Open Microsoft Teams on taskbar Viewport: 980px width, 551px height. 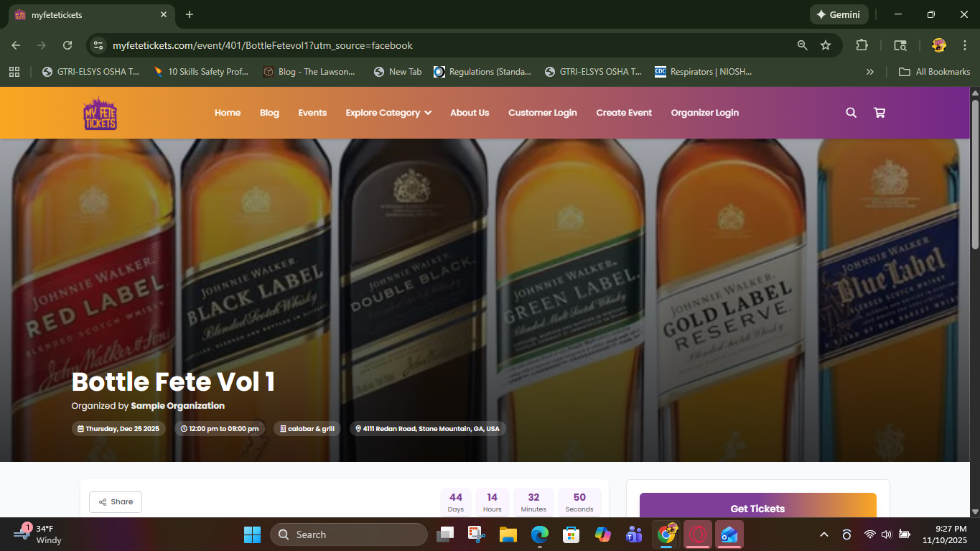click(x=634, y=534)
